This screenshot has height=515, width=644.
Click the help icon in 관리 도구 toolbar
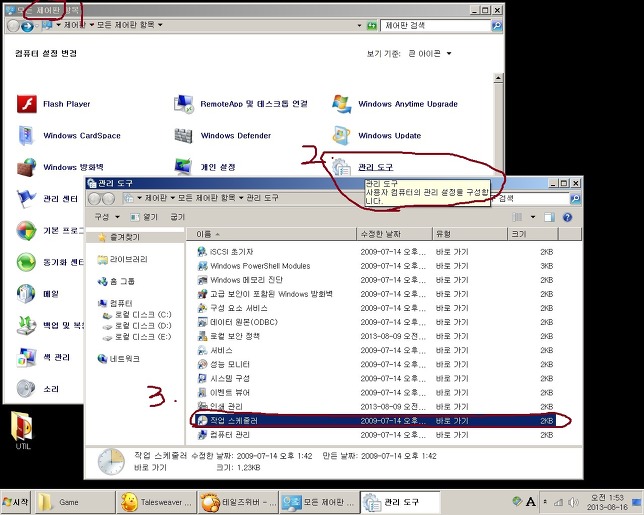(x=567, y=217)
